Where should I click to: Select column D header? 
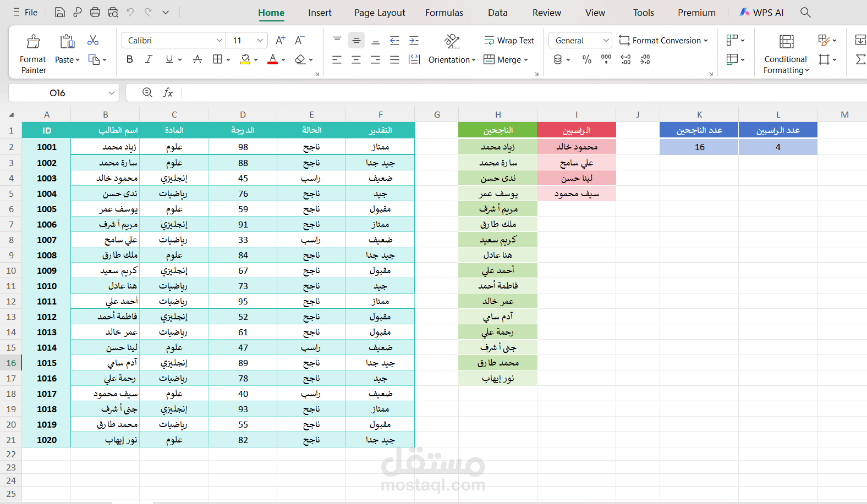243,115
